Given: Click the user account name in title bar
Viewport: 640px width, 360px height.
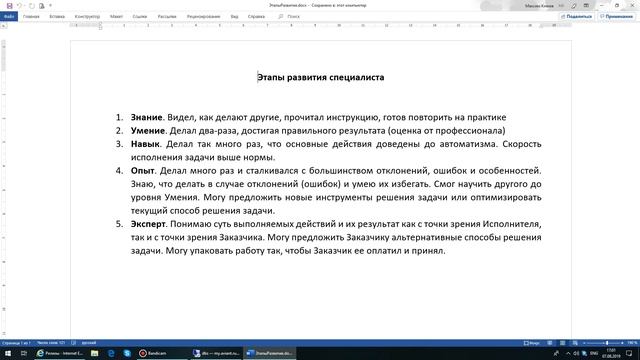Looking at the screenshot, I should pos(539,6).
